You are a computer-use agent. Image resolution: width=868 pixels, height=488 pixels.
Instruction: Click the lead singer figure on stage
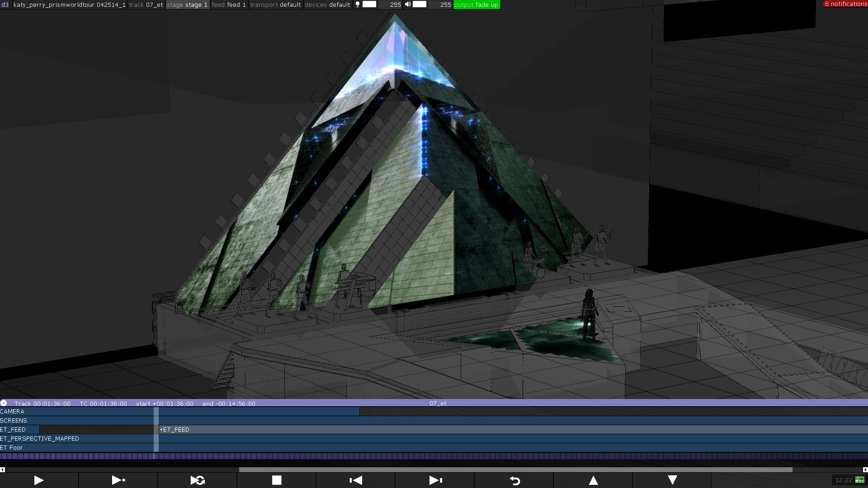coord(589,315)
